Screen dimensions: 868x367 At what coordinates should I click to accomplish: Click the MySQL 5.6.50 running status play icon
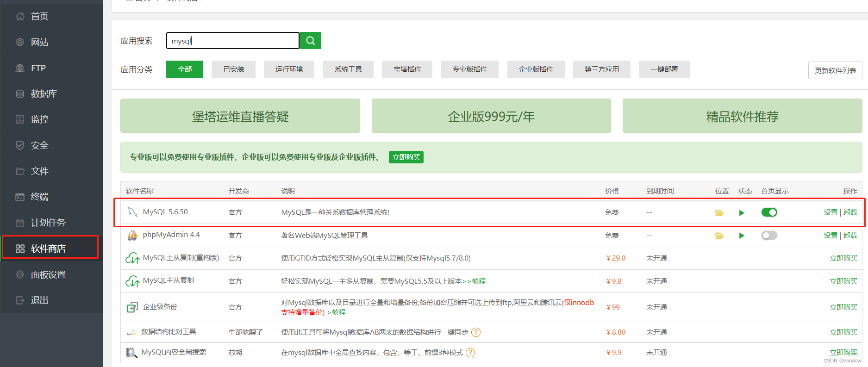pyautogui.click(x=742, y=213)
